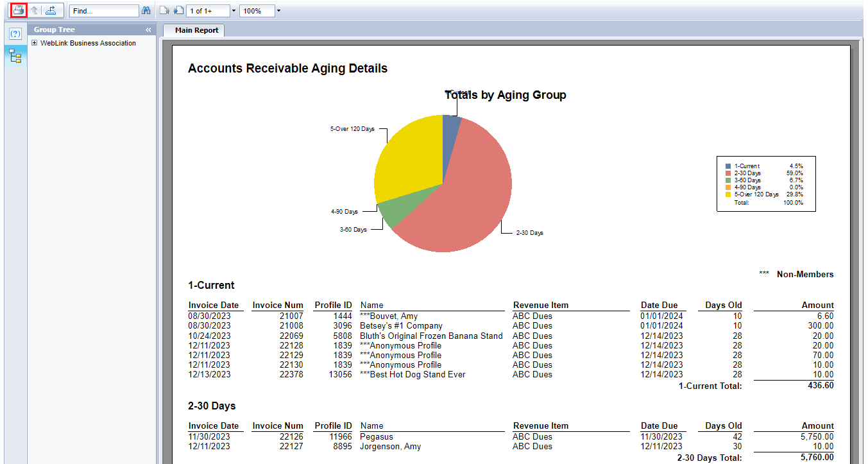The image size is (868, 464).
Task: Click the blue 1-Current legend swatch
Action: [728, 166]
